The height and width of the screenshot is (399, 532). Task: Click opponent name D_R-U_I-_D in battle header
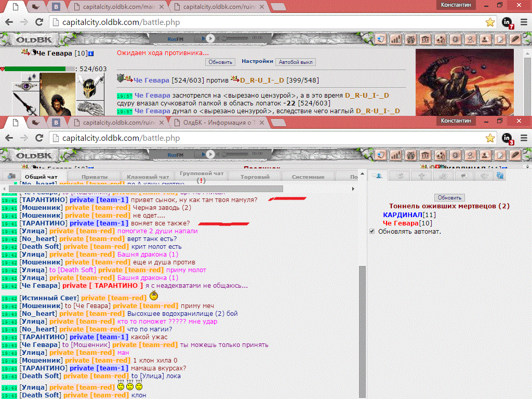tap(262, 81)
